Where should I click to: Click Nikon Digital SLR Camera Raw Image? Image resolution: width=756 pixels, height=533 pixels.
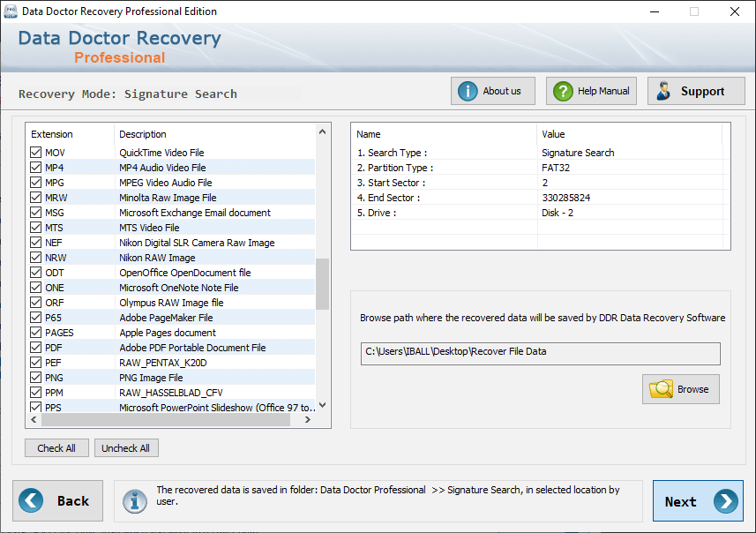(x=197, y=242)
